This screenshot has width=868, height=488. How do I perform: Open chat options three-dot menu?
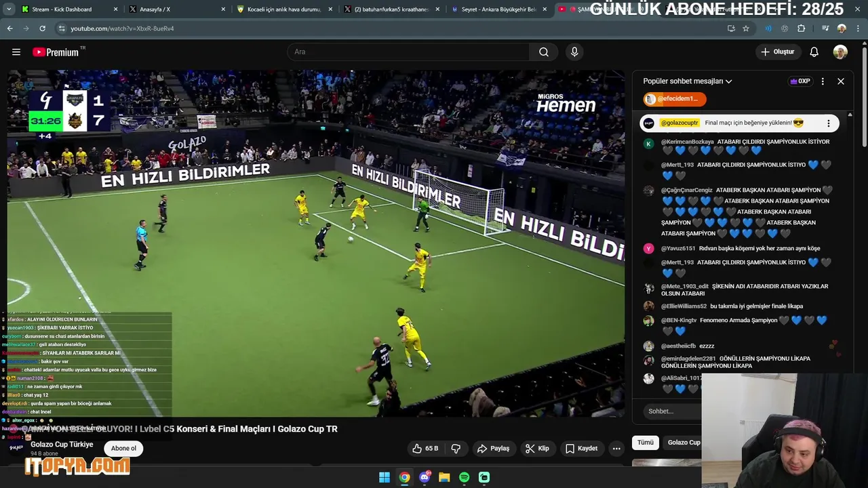tap(823, 81)
